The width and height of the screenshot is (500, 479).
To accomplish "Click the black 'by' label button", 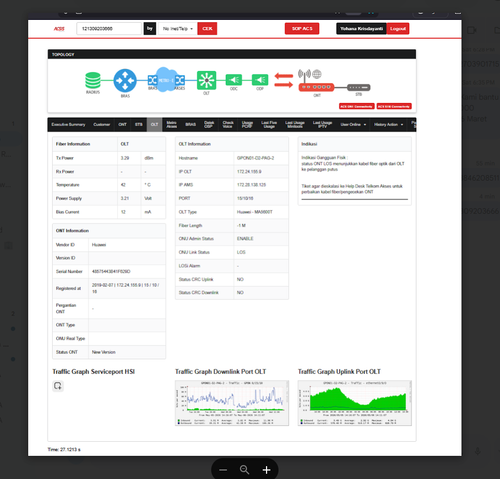I will coord(150,29).
